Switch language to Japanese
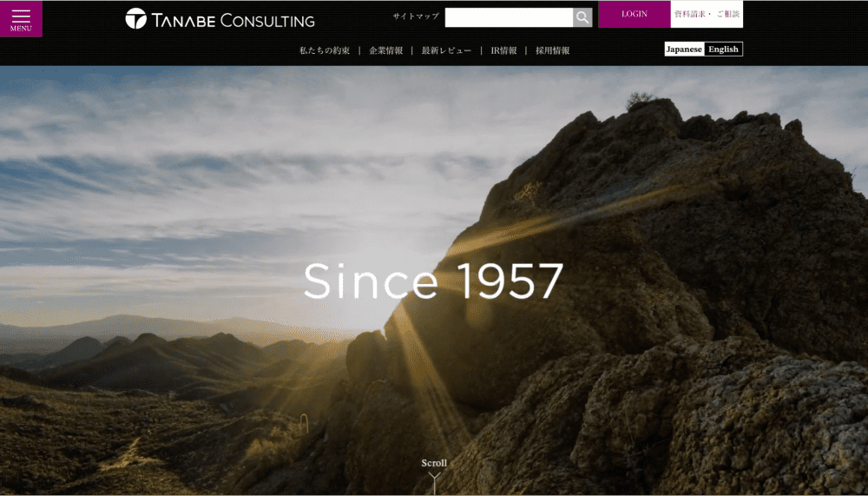Image resolution: width=868 pixels, height=496 pixels. [684, 50]
